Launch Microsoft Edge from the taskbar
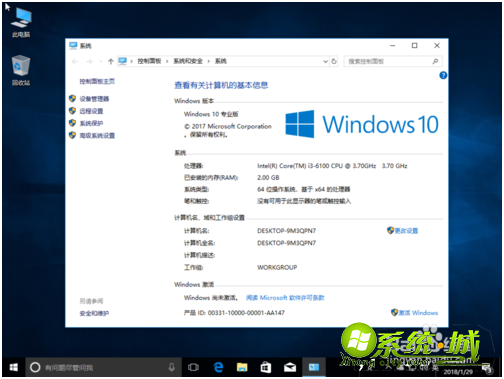The height and width of the screenshot is (379, 504). pyautogui.click(x=218, y=367)
